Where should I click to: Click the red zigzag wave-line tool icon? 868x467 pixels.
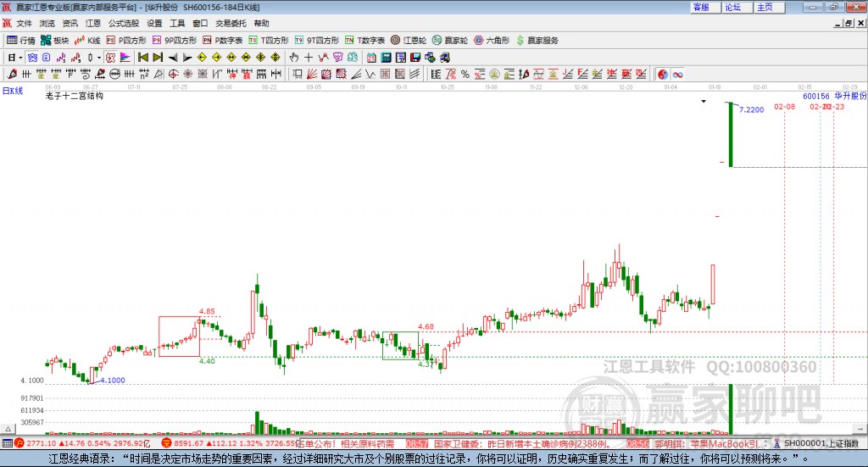point(323,58)
